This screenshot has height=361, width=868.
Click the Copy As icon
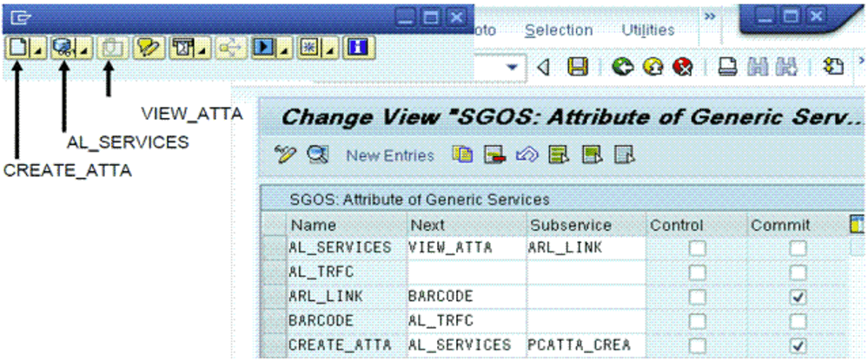[462, 155]
